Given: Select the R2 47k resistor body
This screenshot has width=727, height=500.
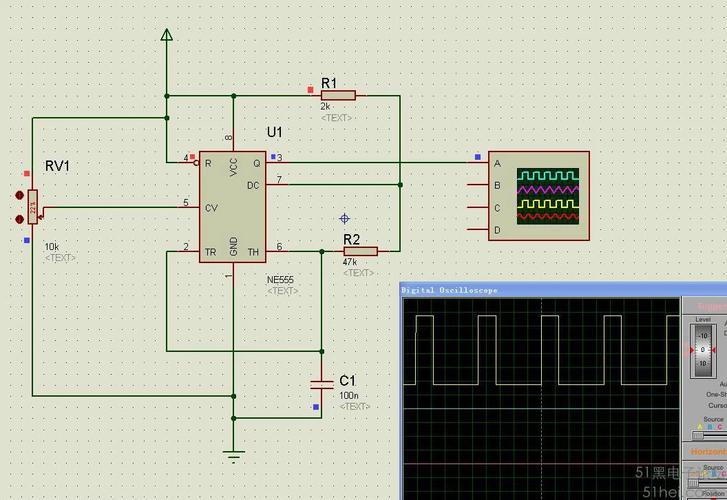Looking at the screenshot, I should [x=360, y=251].
